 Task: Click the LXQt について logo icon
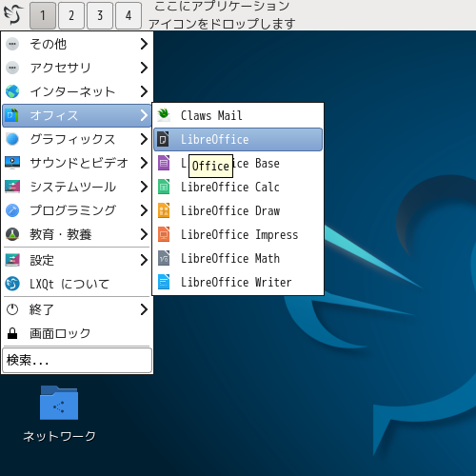tap(12, 284)
